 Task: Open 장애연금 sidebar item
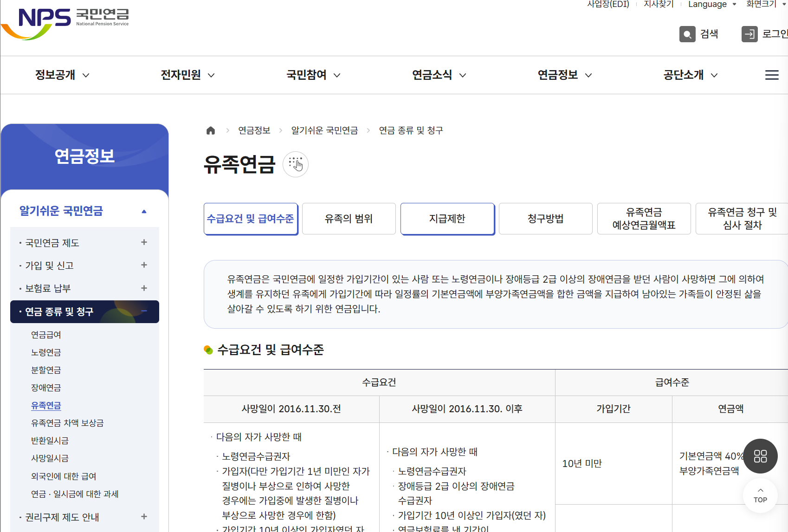pyautogui.click(x=46, y=388)
